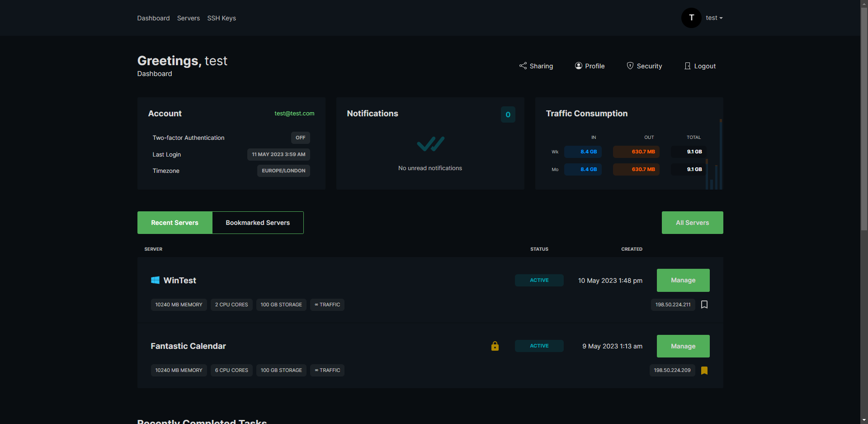The height and width of the screenshot is (424, 868).
Task: Open the T avatar in the navbar
Action: point(691,18)
